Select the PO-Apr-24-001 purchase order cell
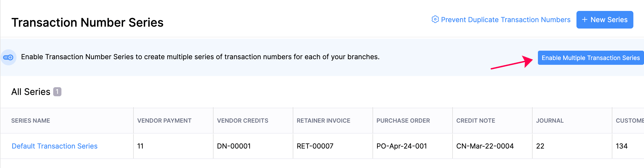 [402, 146]
